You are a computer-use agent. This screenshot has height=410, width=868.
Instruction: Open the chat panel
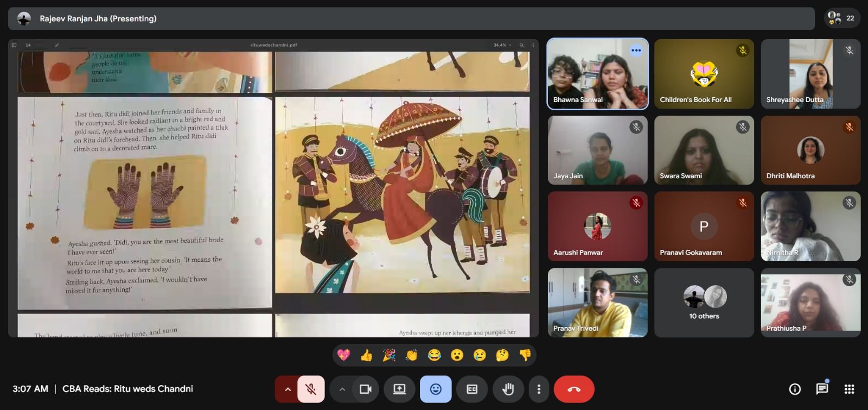822,389
